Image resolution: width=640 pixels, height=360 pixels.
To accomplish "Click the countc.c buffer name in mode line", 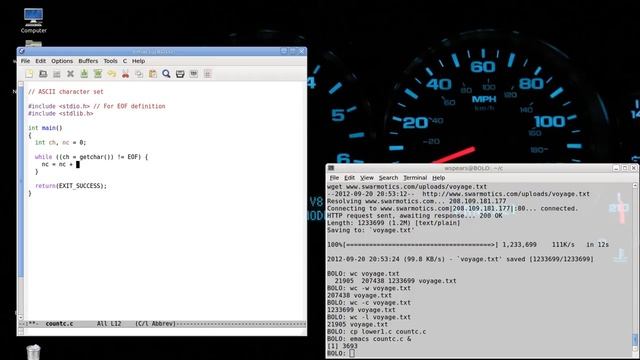I will tap(59, 324).
